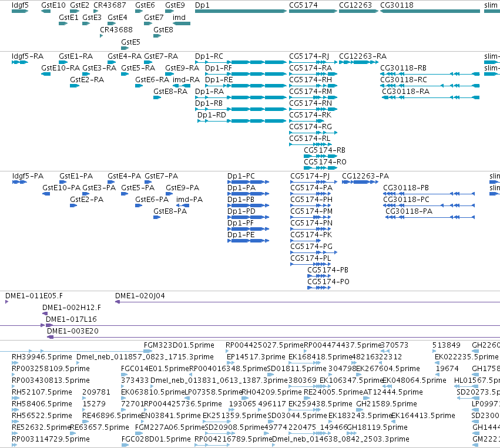
Task: Select EST FGM323D01.5prime
Action: (179, 345)
